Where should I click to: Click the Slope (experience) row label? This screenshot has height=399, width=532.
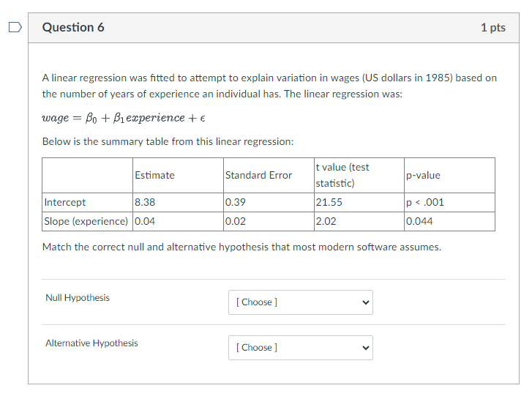86,221
